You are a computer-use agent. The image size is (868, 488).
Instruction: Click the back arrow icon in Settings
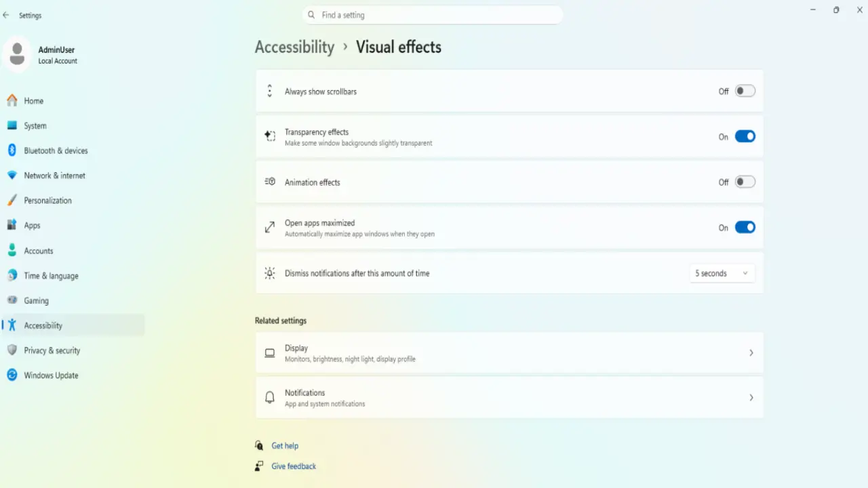pyautogui.click(x=6, y=15)
